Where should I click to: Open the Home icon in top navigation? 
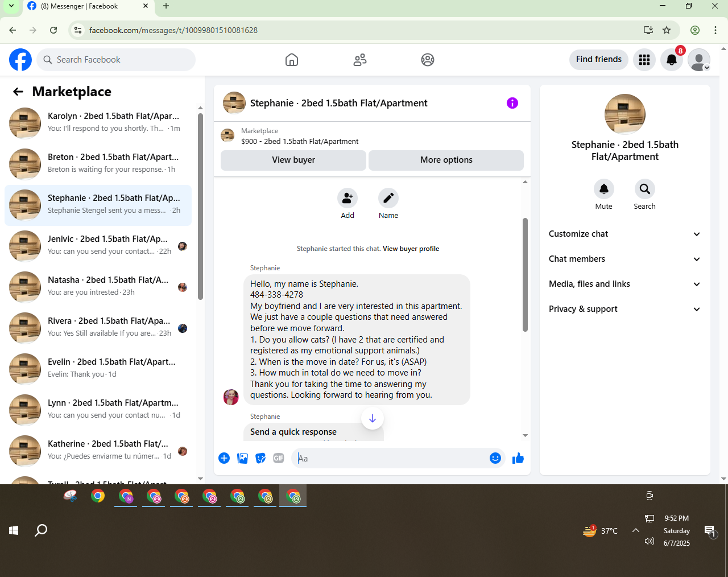coord(292,60)
